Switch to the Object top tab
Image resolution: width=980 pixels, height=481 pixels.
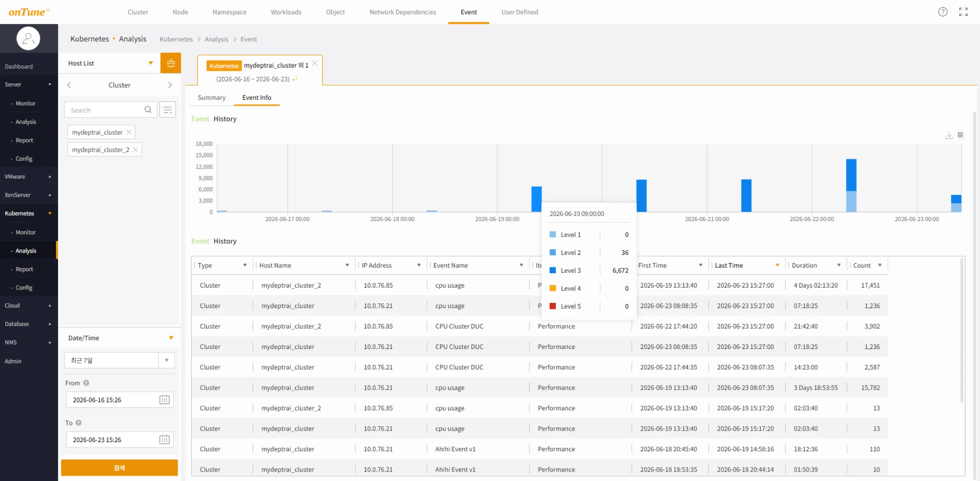tap(335, 12)
